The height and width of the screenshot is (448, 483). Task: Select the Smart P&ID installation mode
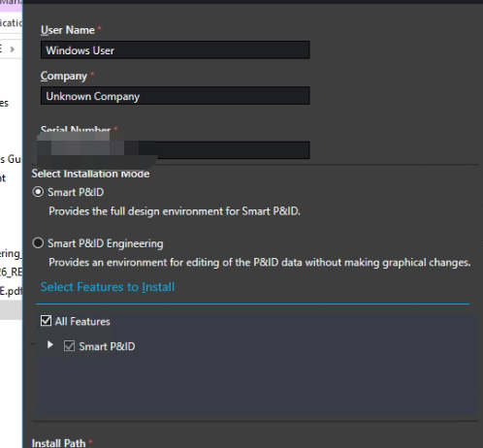[38, 192]
